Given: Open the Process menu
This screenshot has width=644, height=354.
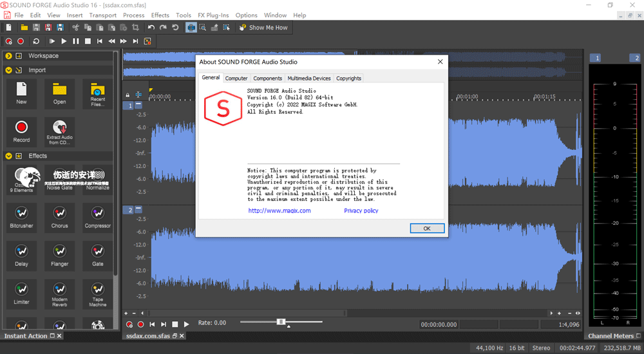Looking at the screenshot, I should click(133, 15).
